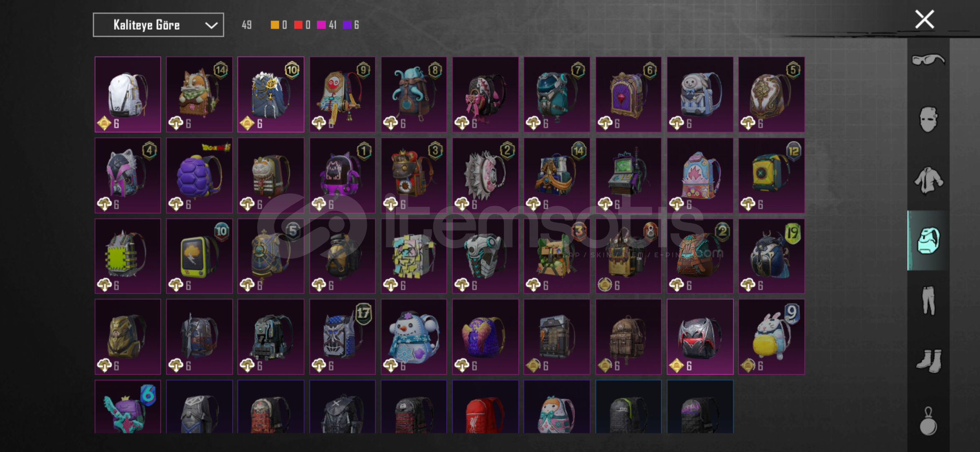Select the backpack category icon
This screenshot has height=452, width=980.
[x=928, y=241]
